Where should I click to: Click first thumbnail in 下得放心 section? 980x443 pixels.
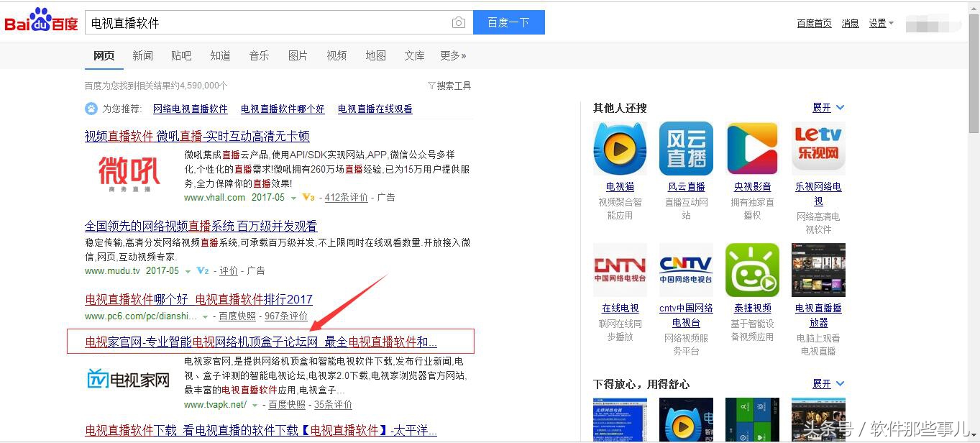pos(620,420)
